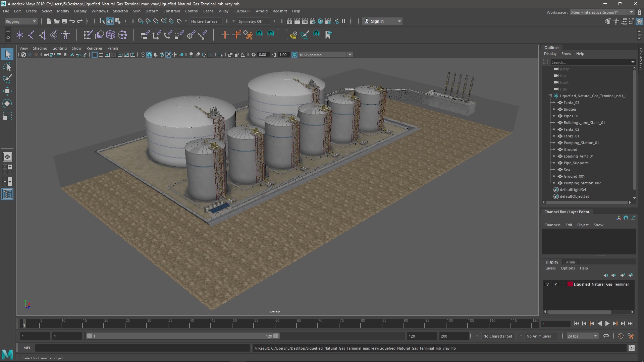
Task: Open the Script Editor icon
Action: click(631, 348)
